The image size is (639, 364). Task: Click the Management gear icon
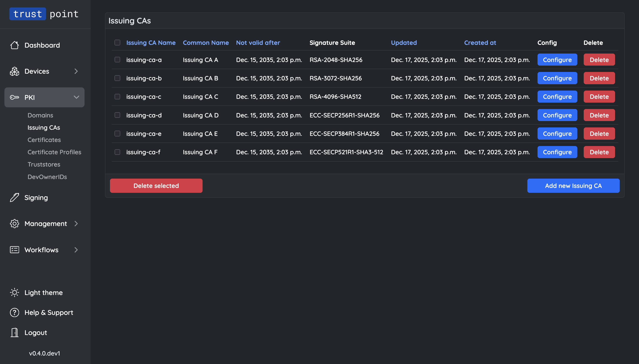point(14,223)
